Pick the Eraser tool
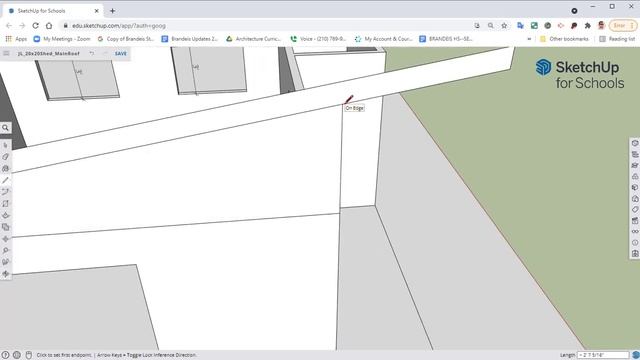The width and height of the screenshot is (640, 360). (x=5, y=157)
